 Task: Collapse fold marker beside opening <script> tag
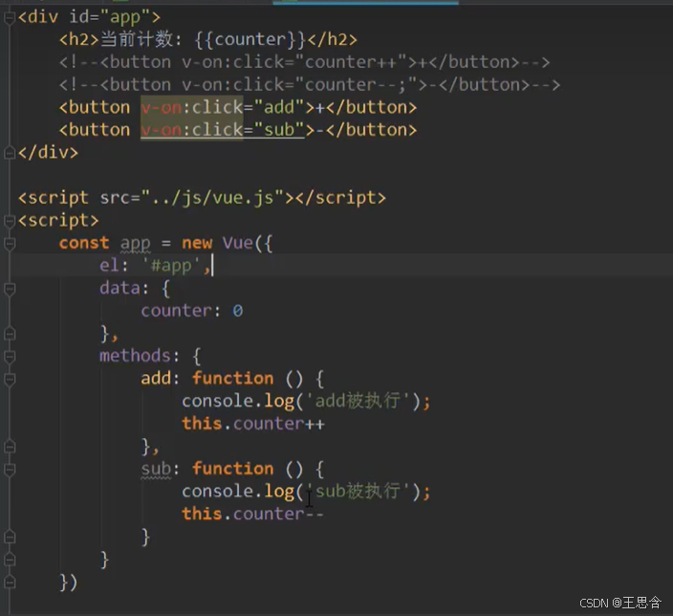click(x=10, y=221)
